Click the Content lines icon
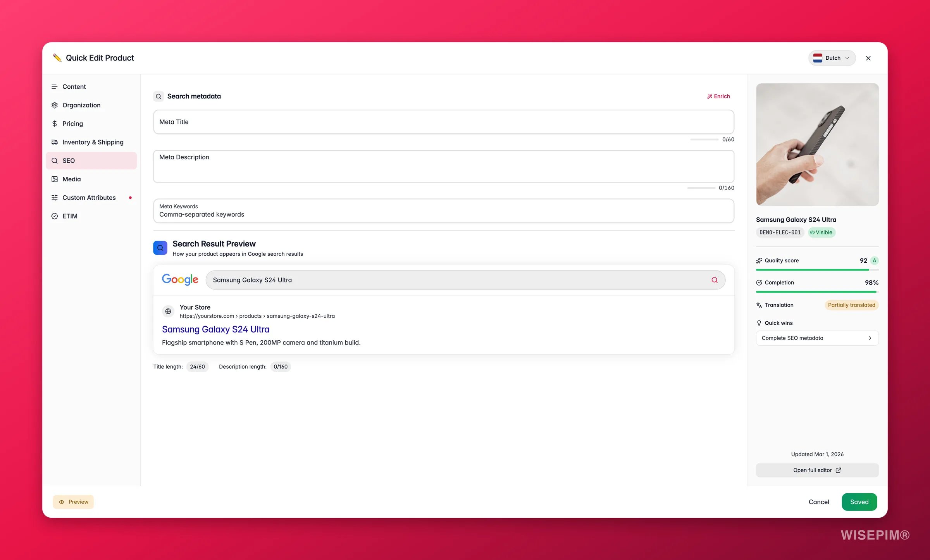This screenshot has width=930, height=560. [55, 86]
